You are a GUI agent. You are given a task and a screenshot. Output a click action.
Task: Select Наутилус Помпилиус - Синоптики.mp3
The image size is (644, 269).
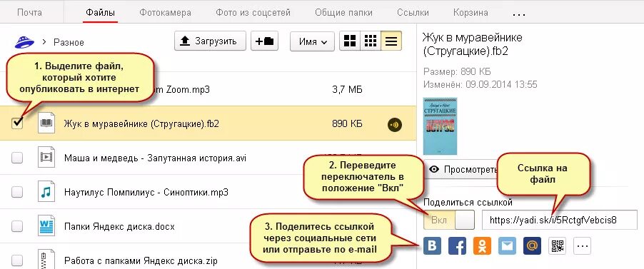[146, 192]
